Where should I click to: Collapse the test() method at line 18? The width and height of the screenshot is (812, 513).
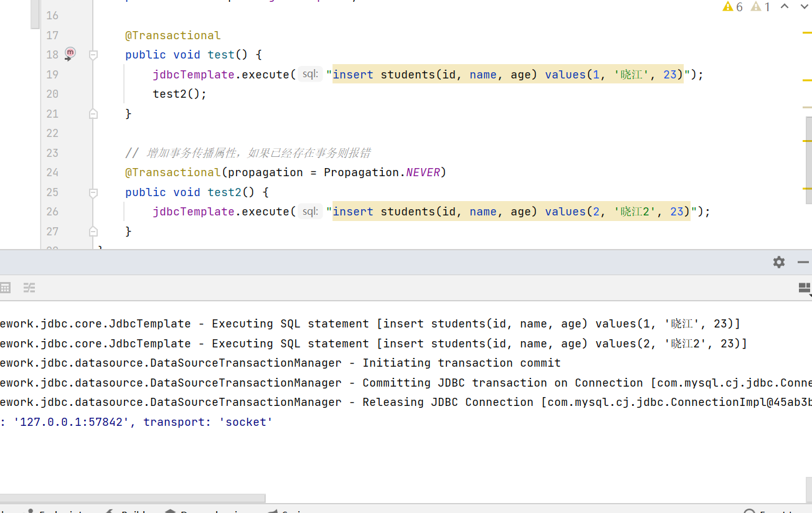pos(93,55)
